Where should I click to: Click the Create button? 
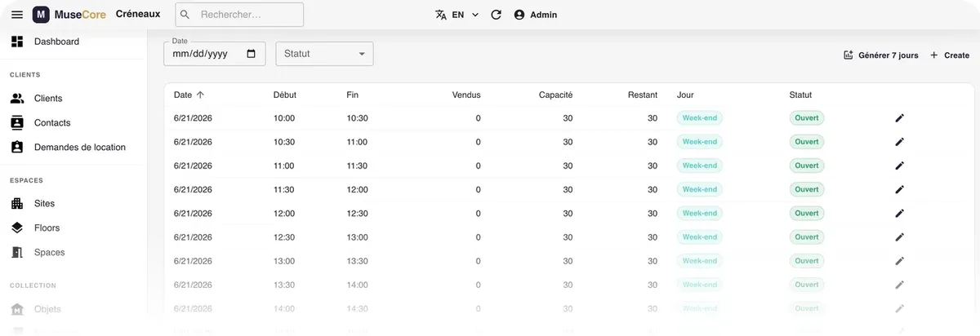pos(950,55)
